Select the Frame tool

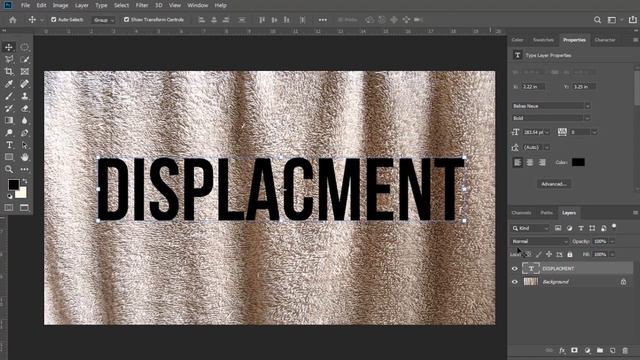click(x=24, y=71)
